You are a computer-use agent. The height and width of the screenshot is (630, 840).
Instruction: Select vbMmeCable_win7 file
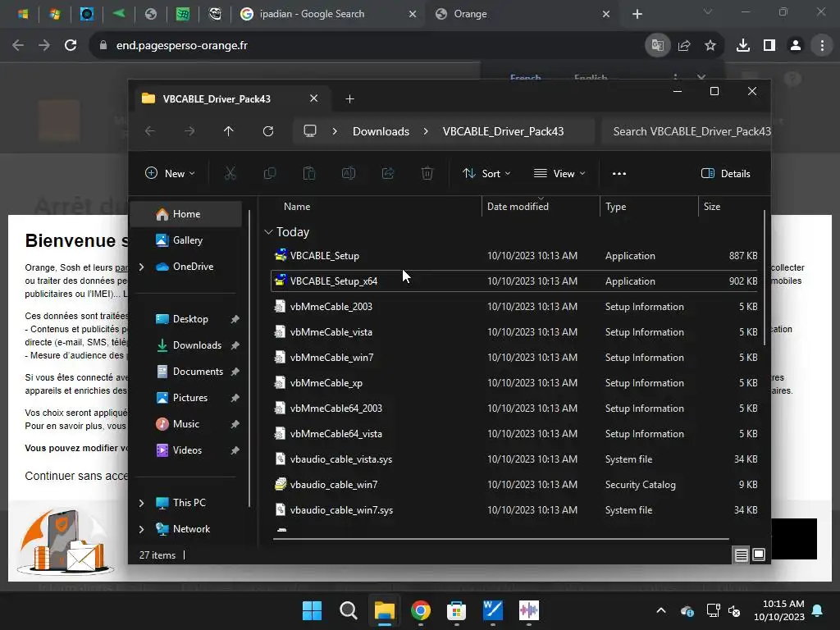514,358
